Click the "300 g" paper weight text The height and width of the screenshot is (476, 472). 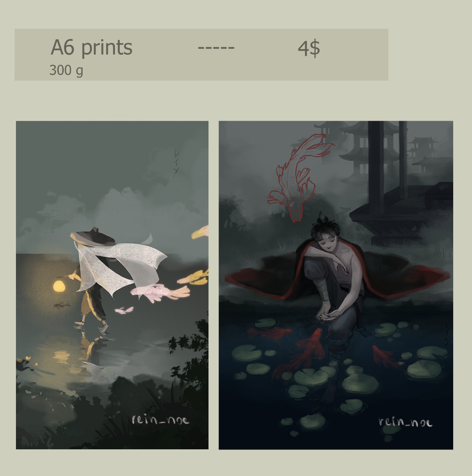pos(66,70)
